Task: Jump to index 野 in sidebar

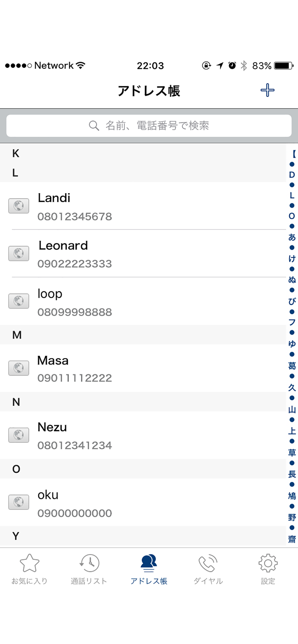Action: click(x=292, y=517)
